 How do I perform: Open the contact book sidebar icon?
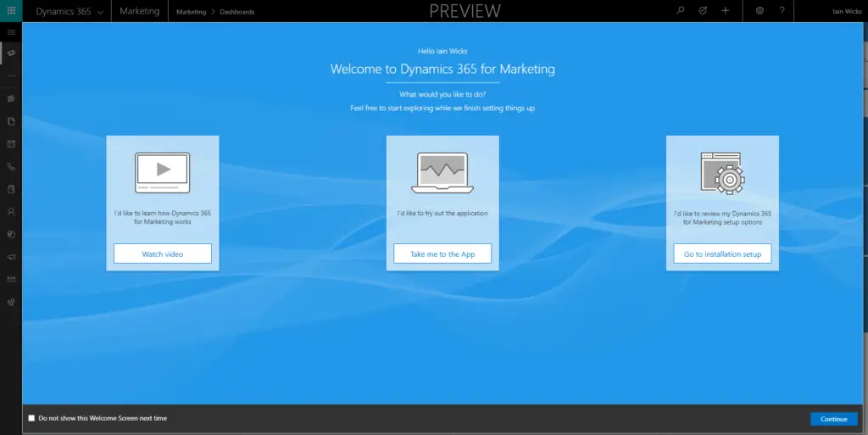11,189
